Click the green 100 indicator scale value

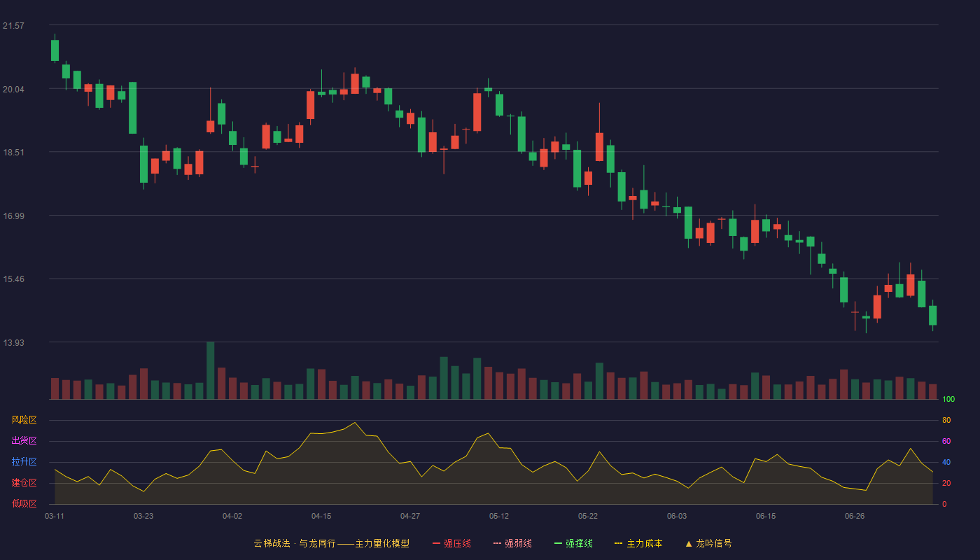[x=948, y=400]
